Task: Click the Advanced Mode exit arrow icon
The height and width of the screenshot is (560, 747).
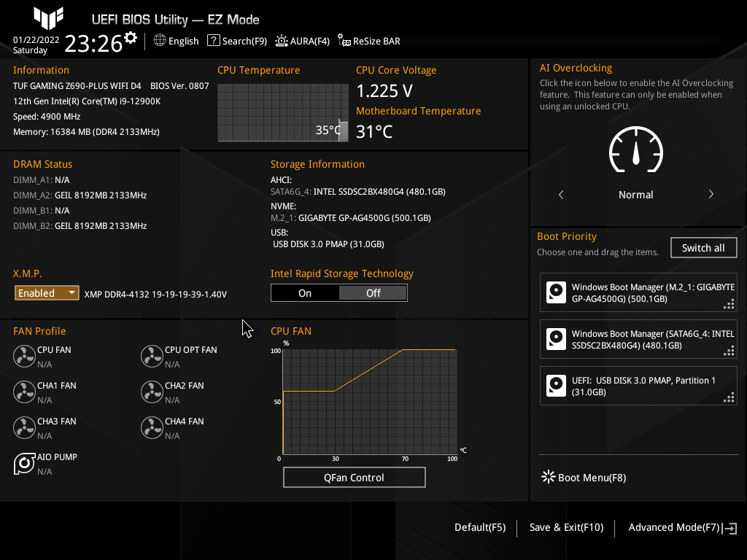Action: tap(729, 528)
